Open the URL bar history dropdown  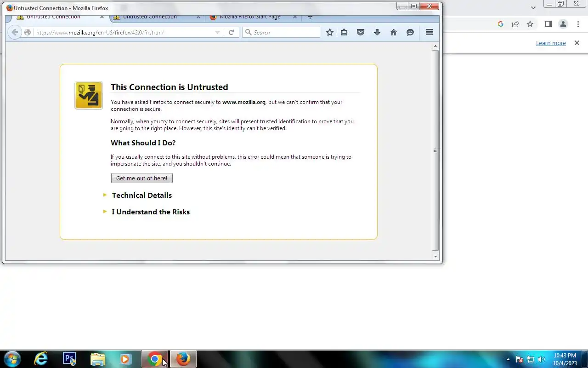217,32
